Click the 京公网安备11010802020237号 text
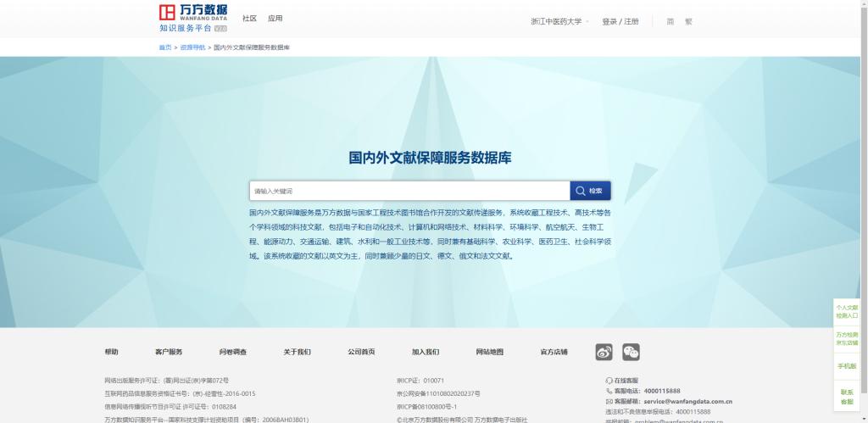 (x=438, y=393)
